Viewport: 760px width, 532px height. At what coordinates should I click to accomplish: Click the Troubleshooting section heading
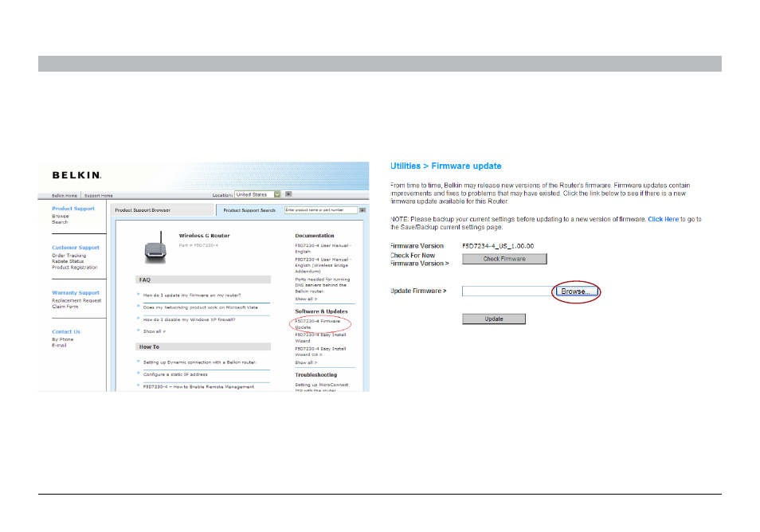tap(316, 375)
